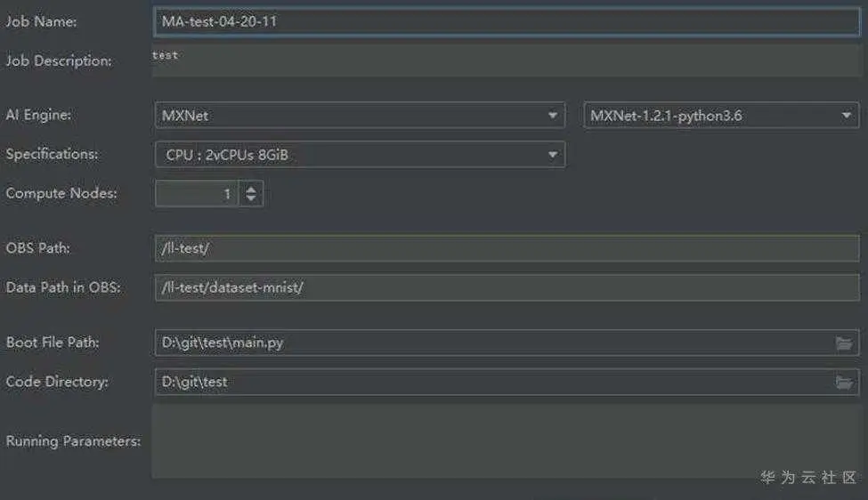Viewport: 868px width, 500px height.
Task: Open the Specifications CPU dropdown
Action: [360, 155]
